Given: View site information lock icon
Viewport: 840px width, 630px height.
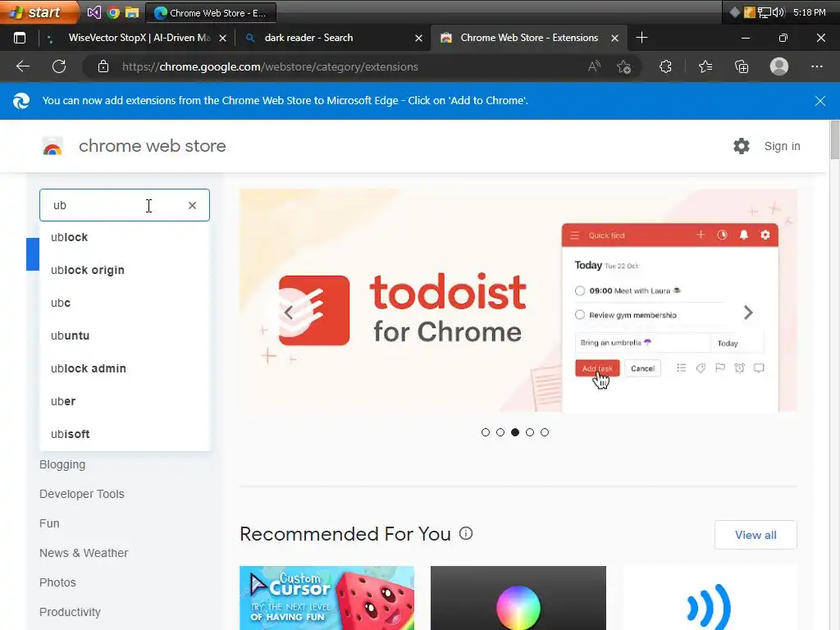Looking at the screenshot, I should (x=103, y=66).
